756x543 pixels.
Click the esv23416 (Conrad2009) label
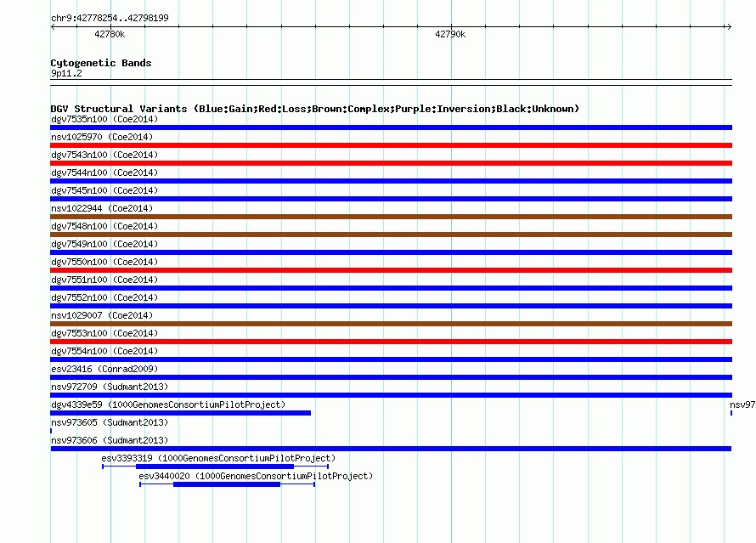[x=104, y=369]
